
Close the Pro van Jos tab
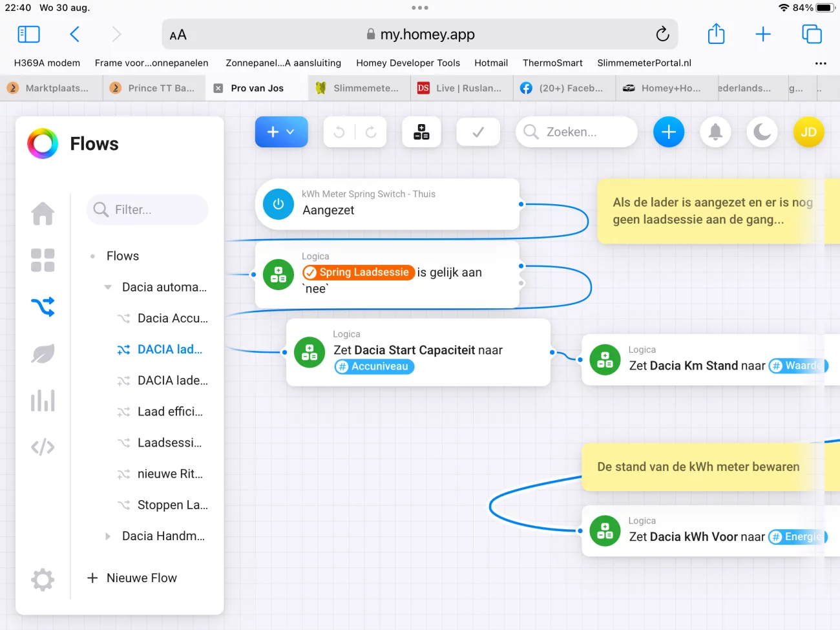[x=218, y=88]
